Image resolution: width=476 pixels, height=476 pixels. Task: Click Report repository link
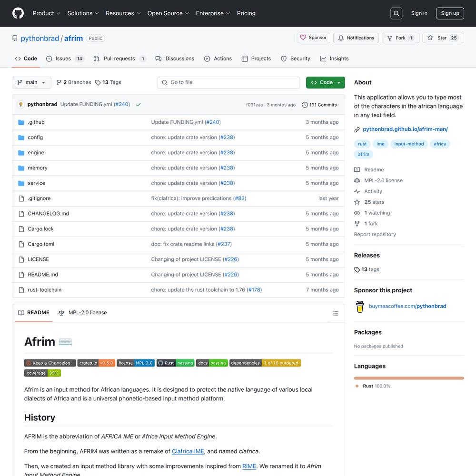click(x=375, y=234)
